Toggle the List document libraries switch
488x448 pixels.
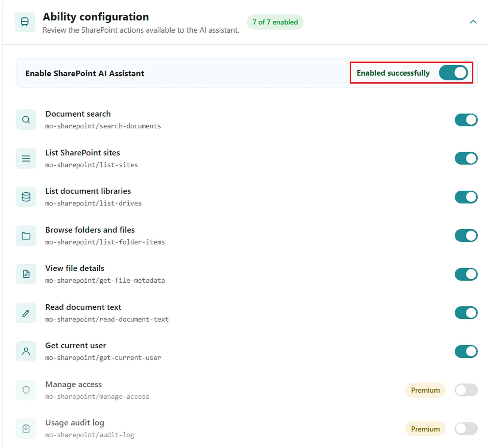coord(466,197)
